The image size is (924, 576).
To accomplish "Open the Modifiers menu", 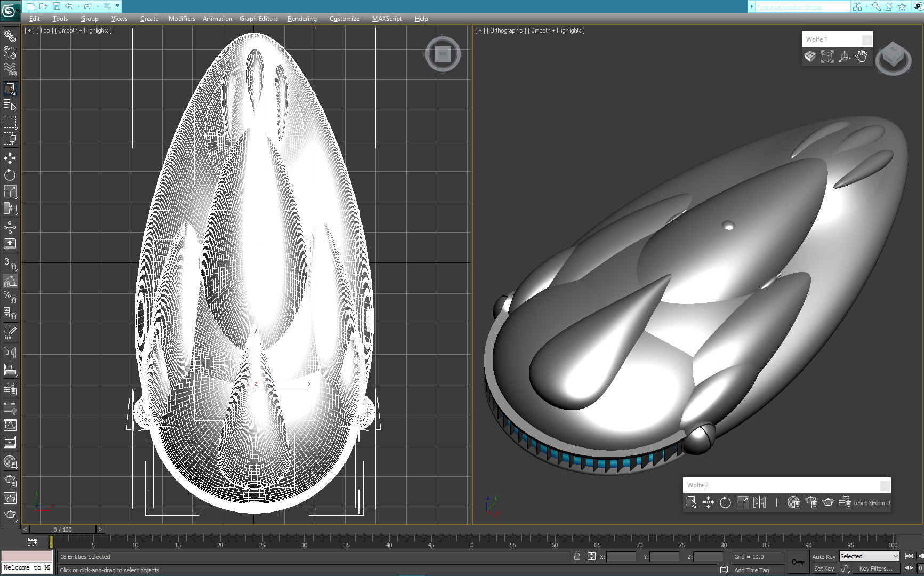I will coord(181,19).
